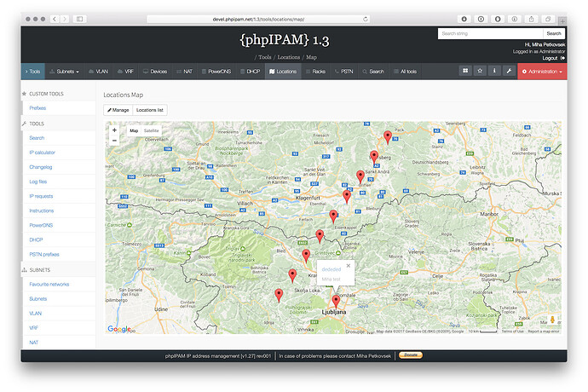Image resolution: width=588 pixels, height=392 pixels.
Task: Click Safari show tabs icon
Action: click(548, 19)
